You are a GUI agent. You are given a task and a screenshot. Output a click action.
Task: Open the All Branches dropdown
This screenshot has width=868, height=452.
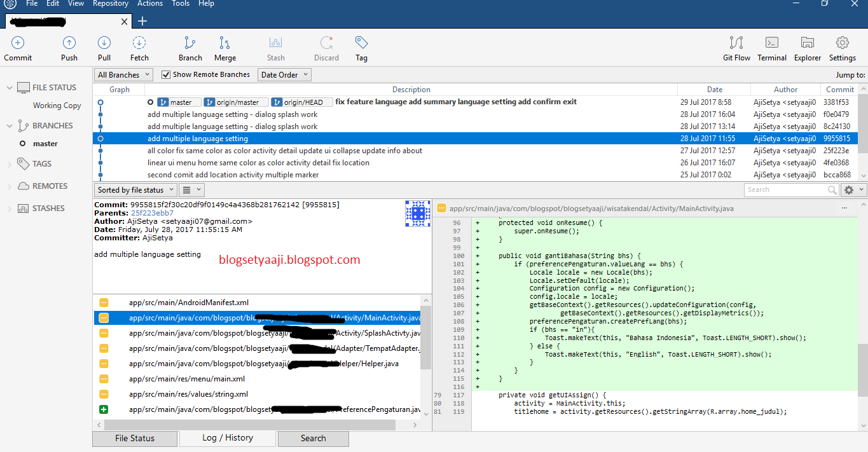click(x=123, y=74)
